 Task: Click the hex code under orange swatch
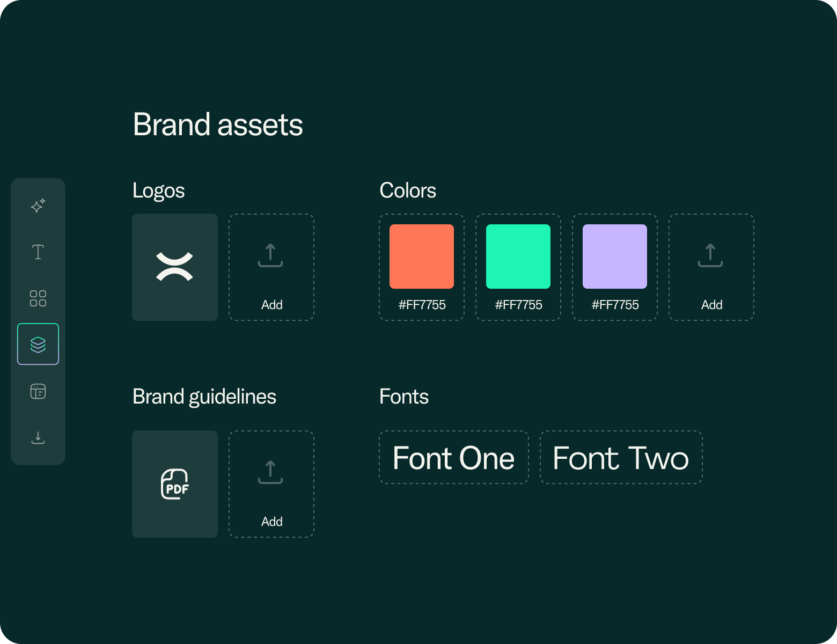(422, 305)
